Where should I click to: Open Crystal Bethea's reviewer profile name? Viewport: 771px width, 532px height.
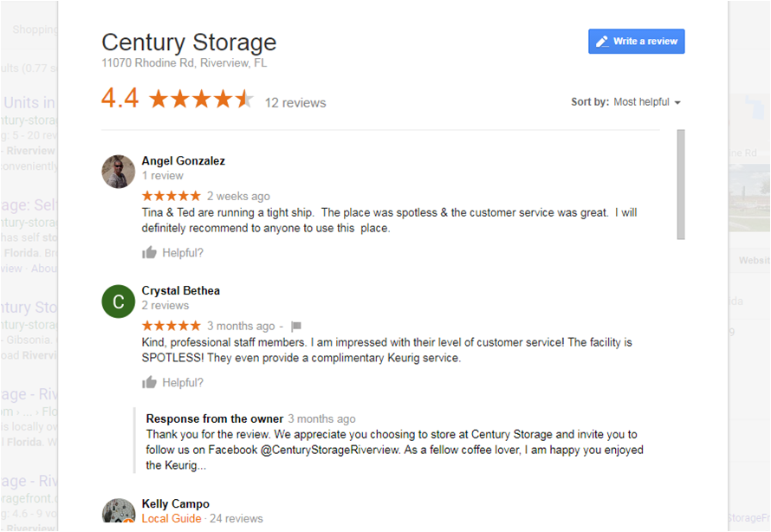181,291
